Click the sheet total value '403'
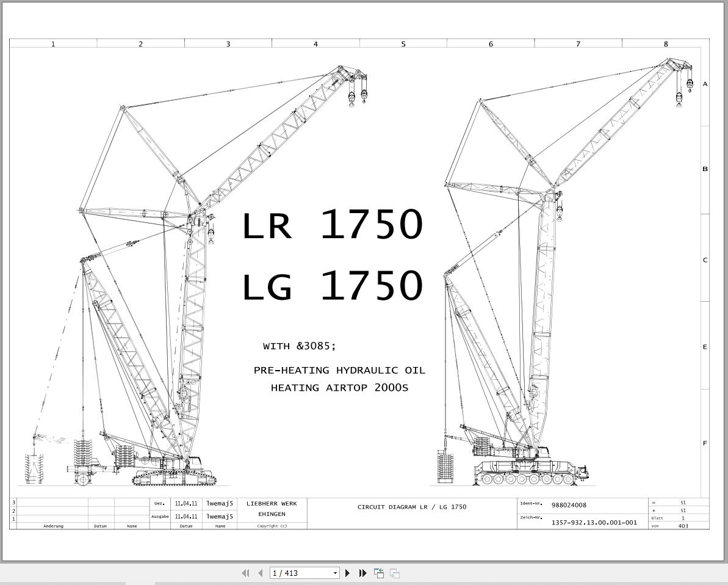Screen dimensions: 728x585 tap(683, 526)
